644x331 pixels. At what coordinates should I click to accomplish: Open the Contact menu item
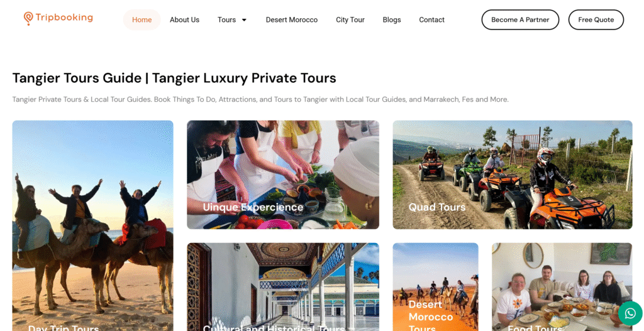(x=431, y=19)
